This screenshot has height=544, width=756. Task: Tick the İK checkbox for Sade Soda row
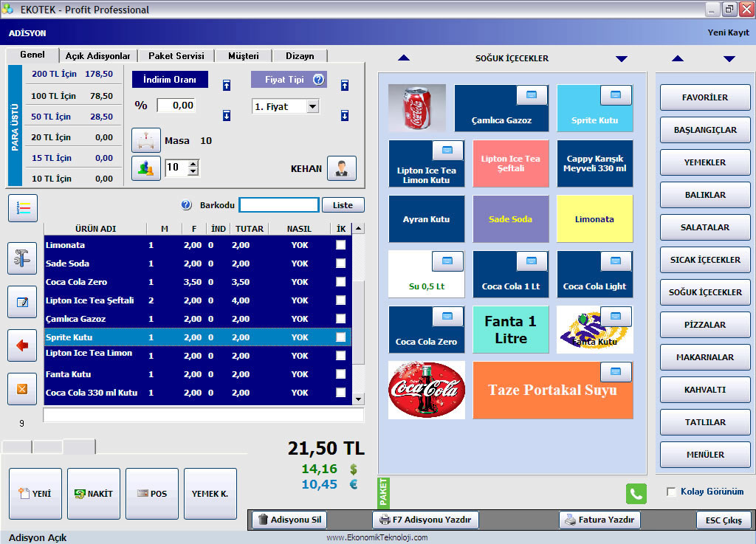coord(341,263)
